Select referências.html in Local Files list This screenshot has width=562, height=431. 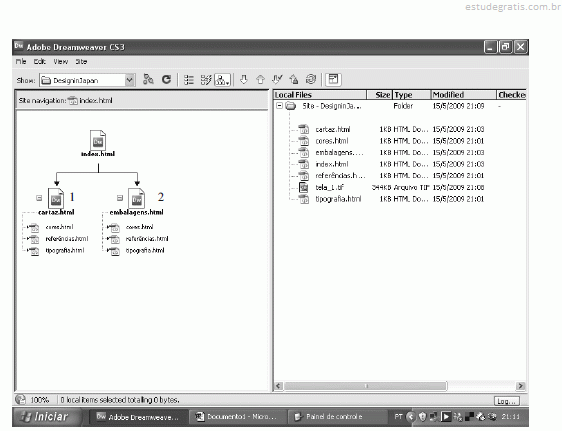click(x=340, y=176)
